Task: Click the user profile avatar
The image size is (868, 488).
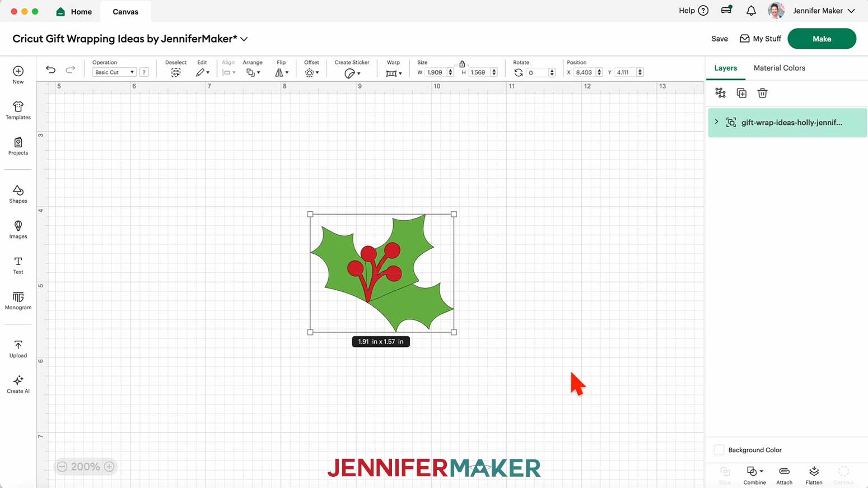Action: coord(776,11)
